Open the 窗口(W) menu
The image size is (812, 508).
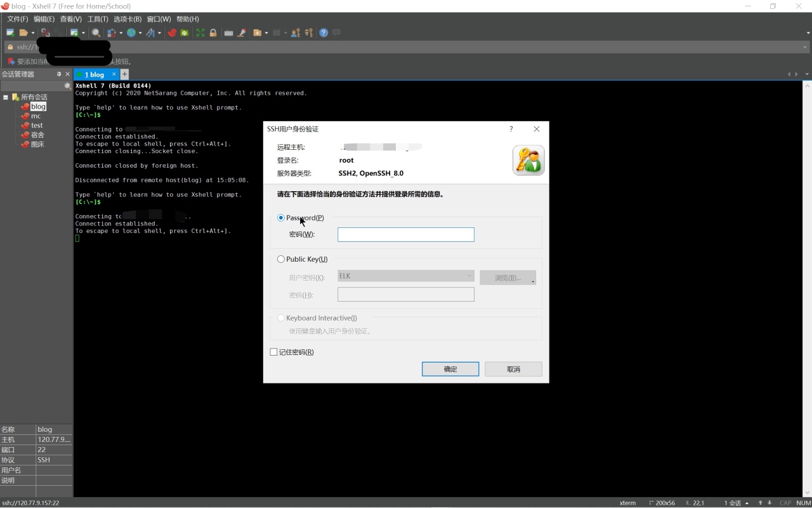[x=159, y=19]
